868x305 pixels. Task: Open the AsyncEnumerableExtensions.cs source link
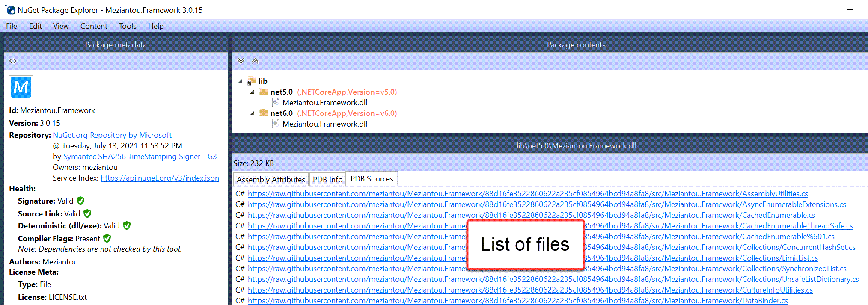(547, 204)
